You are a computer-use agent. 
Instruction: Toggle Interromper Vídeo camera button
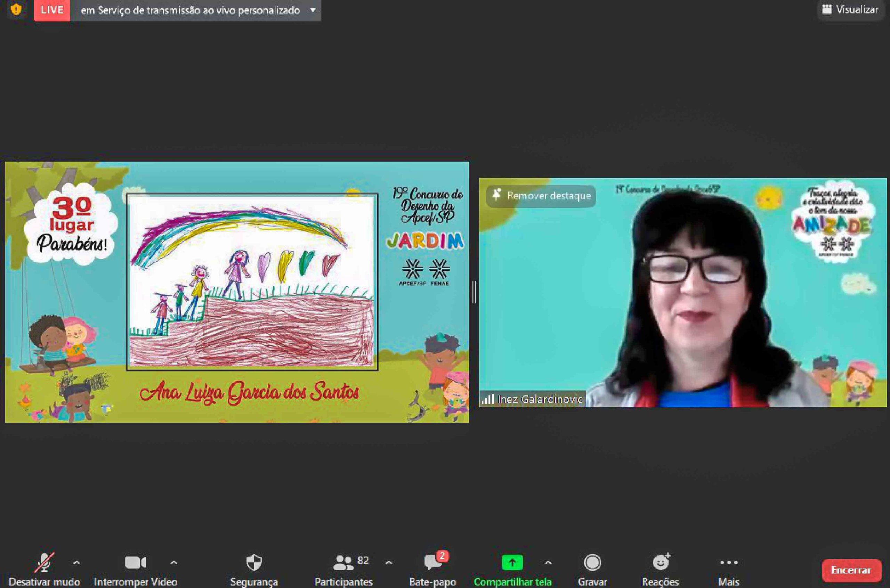(135, 563)
